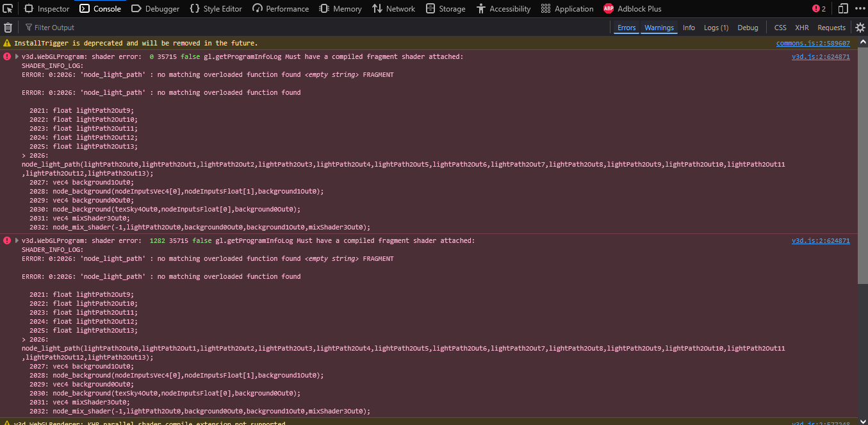The width and height of the screenshot is (868, 425).
Task: Open the Performance tab
Action: click(x=281, y=9)
